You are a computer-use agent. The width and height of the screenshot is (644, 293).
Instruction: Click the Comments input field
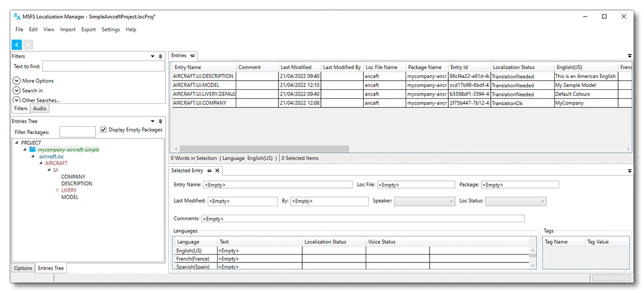(363, 219)
